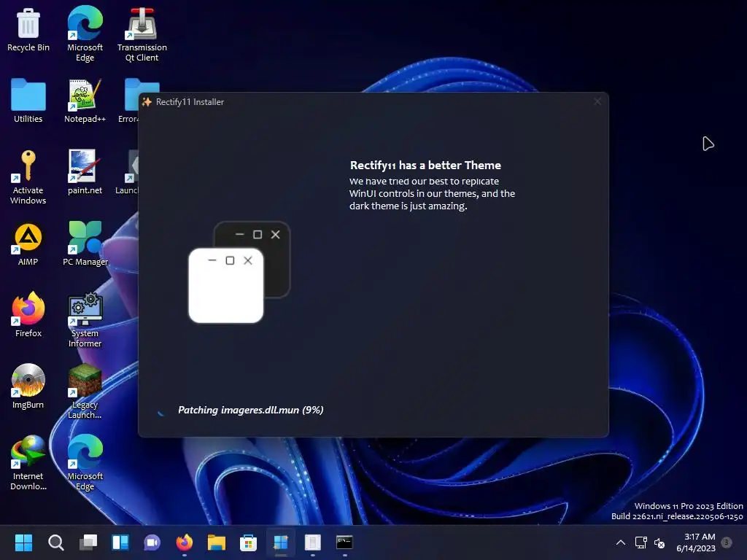Switch to Command Prompt in taskbar

click(x=344, y=542)
